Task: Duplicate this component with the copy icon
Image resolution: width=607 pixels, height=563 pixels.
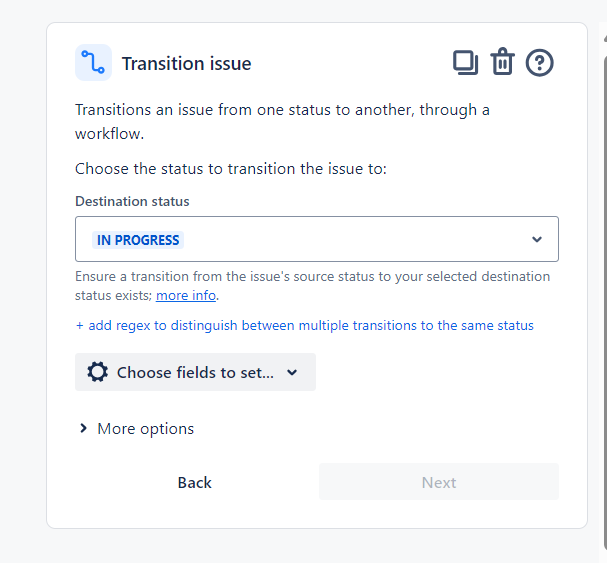Action: 465,63
